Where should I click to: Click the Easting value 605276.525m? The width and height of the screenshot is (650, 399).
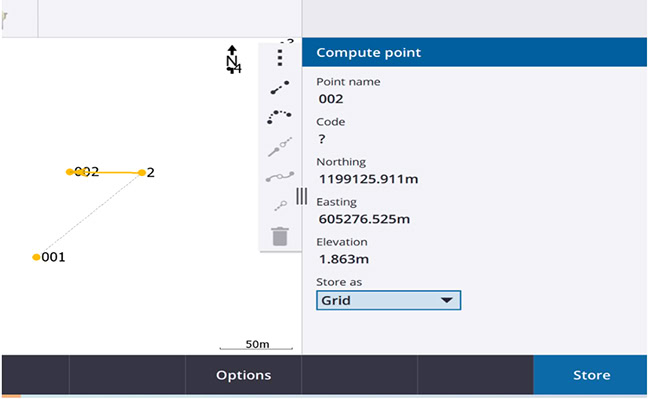coord(364,219)
